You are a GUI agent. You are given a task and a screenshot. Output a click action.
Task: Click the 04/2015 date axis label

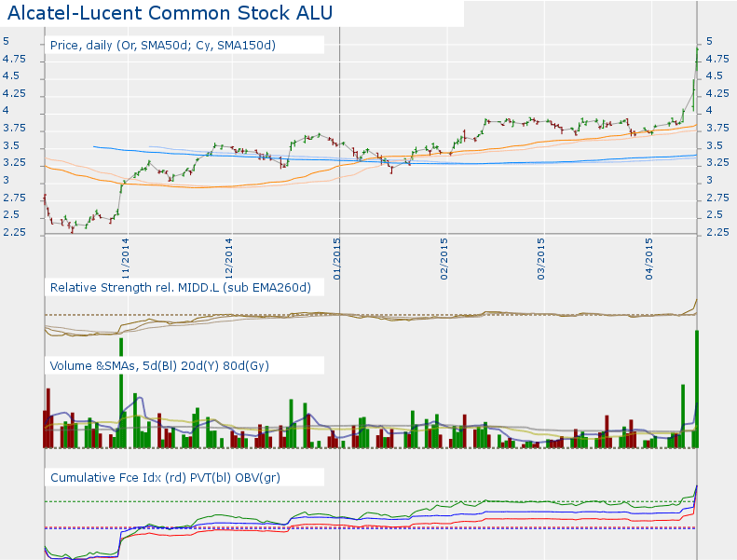[648, 259]
